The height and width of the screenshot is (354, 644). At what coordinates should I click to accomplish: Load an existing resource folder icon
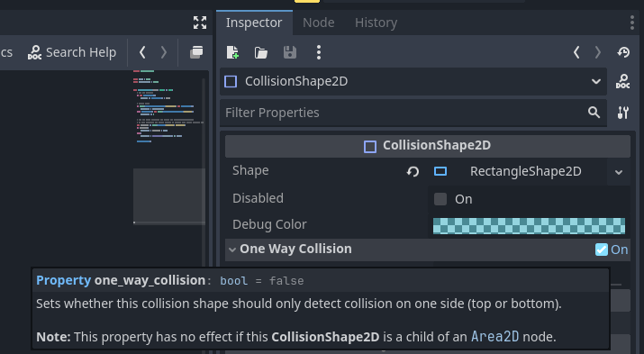261,52
